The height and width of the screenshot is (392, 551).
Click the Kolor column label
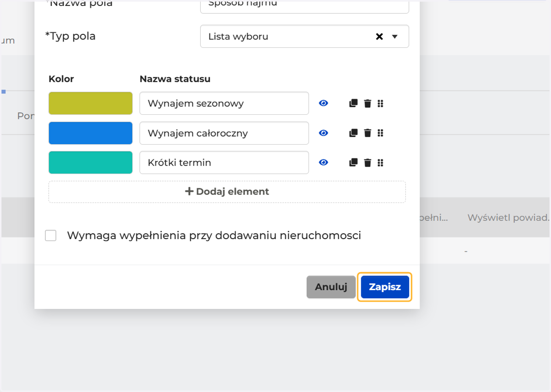click(61, 79)
